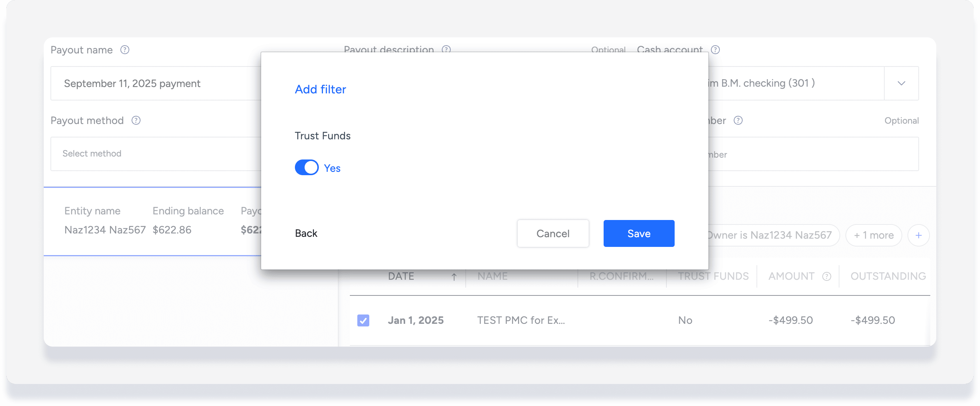Save the Trust Funds filter
The width and height of the screenshot is (980, 406).
639,233
